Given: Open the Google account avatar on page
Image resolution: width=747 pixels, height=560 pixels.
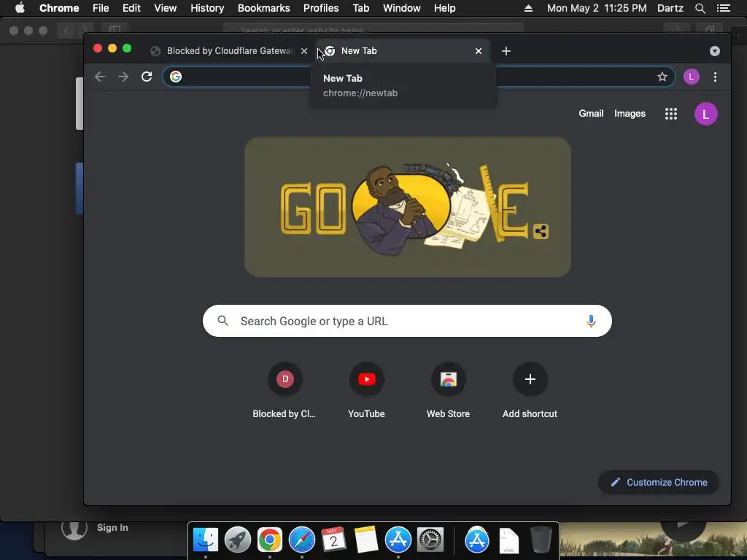Looking at the screenshot, I should click(705, 114).
